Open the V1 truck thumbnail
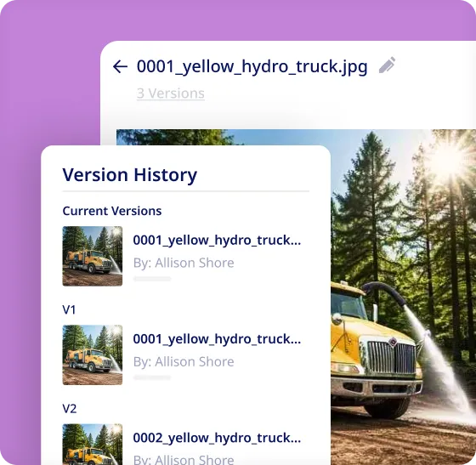 click(x=93, y=354)
